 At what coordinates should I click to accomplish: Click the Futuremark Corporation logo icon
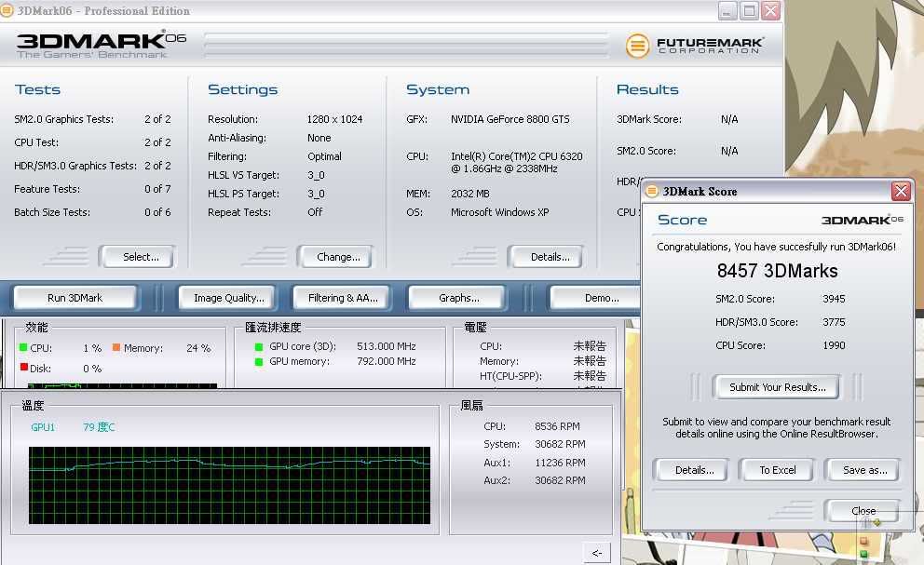click(x=637, y=46)
